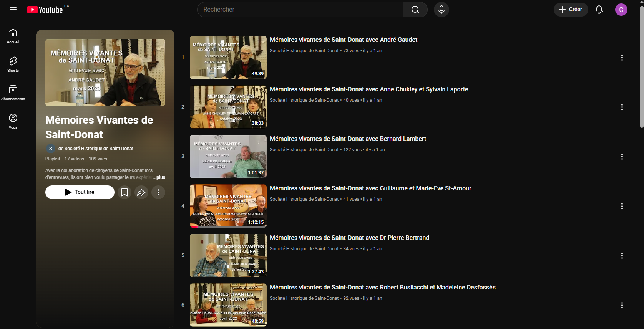Open the hamburger guide menu
The image size is (644, 329).
13,10
